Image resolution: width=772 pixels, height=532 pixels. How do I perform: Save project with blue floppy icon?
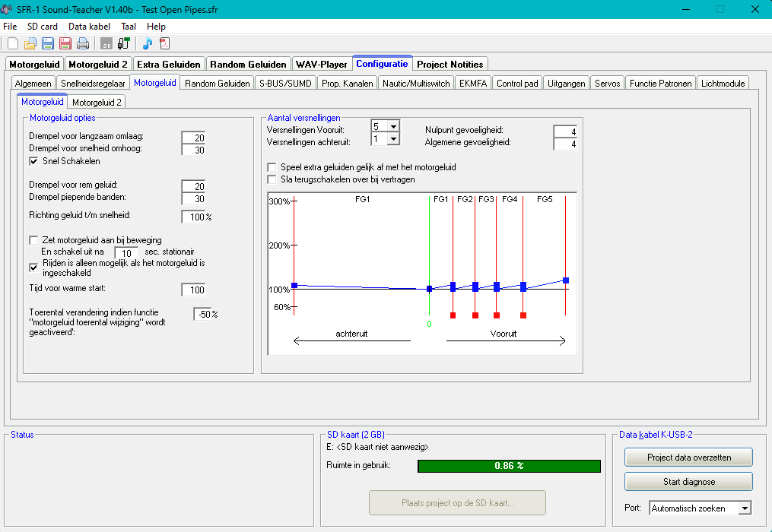[48, 43]
